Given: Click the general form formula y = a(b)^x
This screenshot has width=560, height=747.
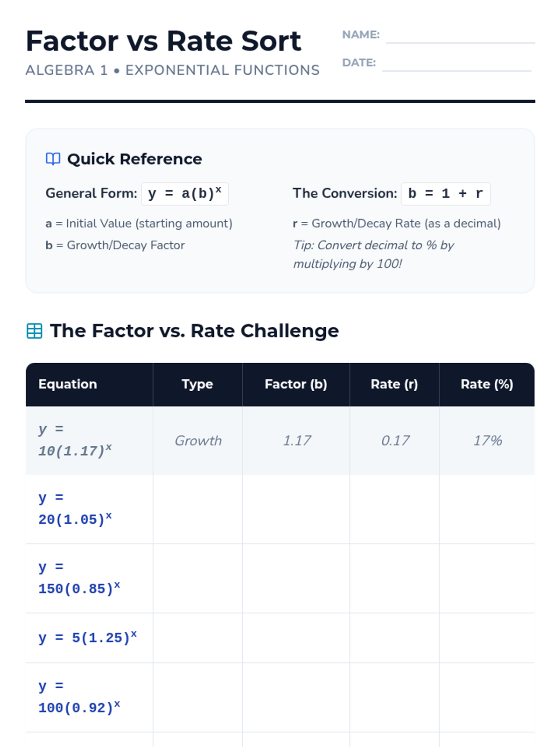Looking at the screenshot, I should pos(185,194).
